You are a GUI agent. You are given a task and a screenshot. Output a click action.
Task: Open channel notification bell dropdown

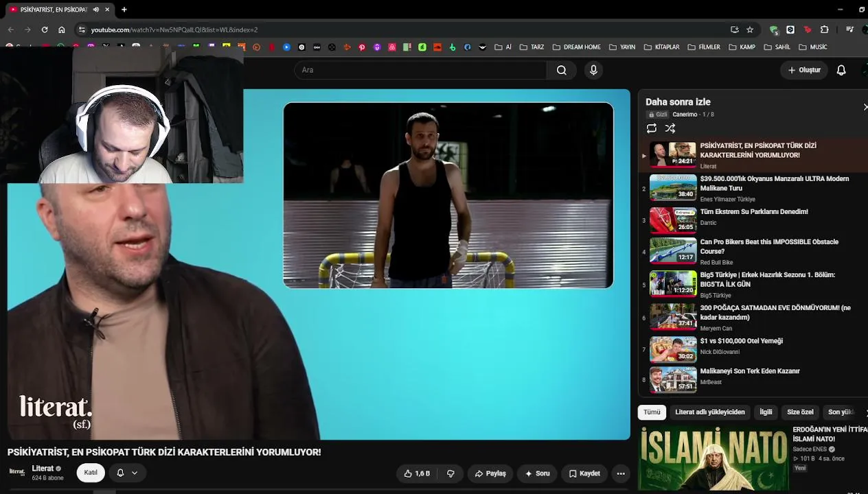click(127, 473)
